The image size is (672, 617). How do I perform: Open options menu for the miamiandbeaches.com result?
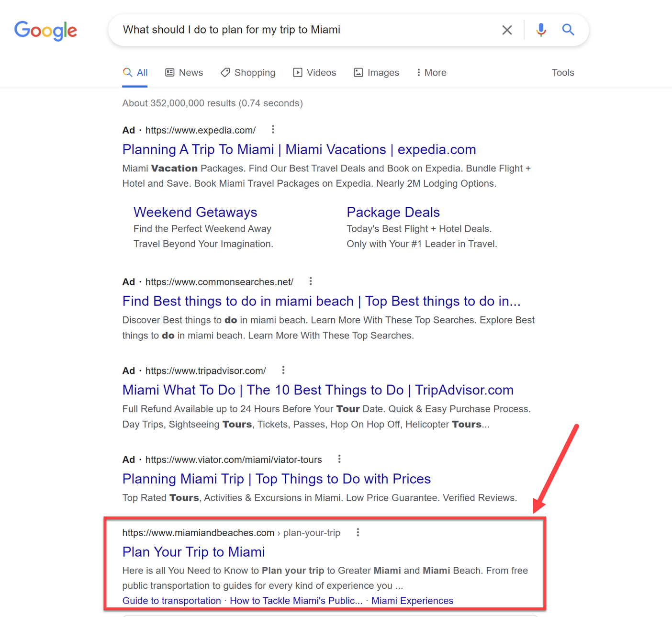358,532
